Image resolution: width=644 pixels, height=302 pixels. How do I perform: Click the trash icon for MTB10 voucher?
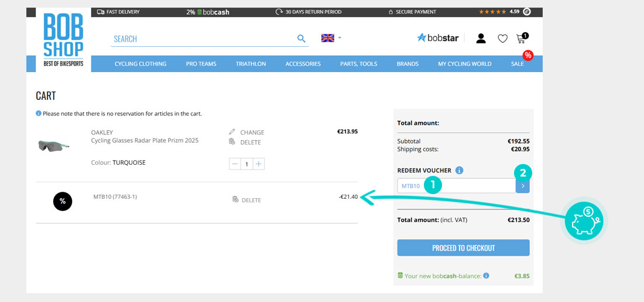point(235,199)
